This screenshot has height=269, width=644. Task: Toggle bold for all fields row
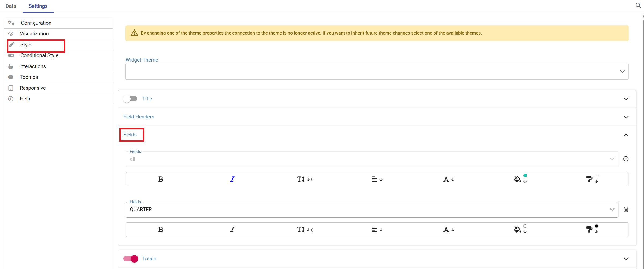[x=161, y=179]
